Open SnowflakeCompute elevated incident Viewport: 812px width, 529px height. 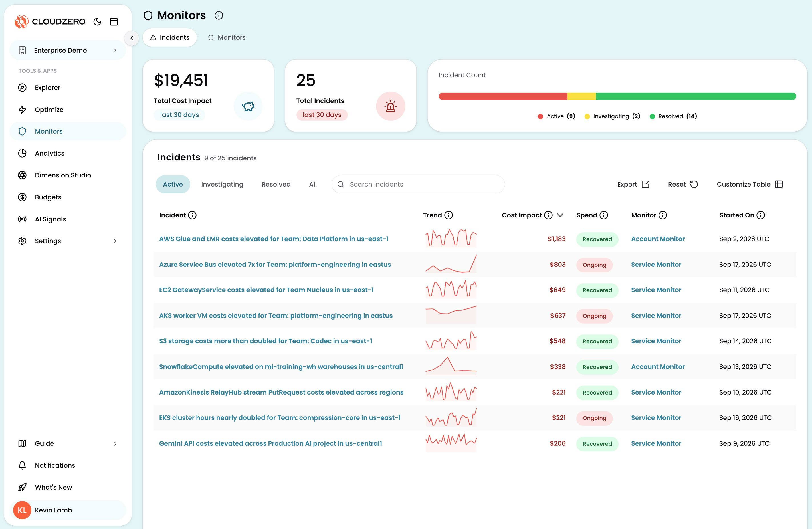pos(281,367)
